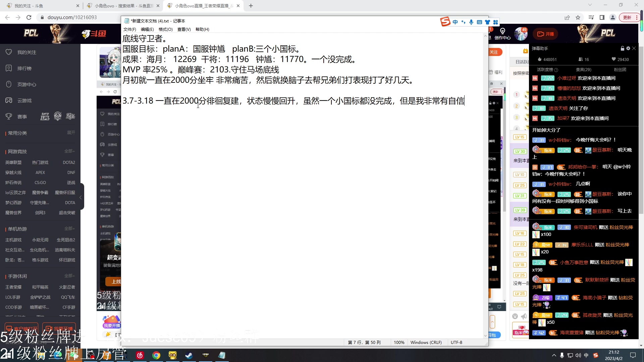The height and width of the screenshot is (362, 644).
Task: Close the 弹幕助手 panel
Action: click(634, 49)
